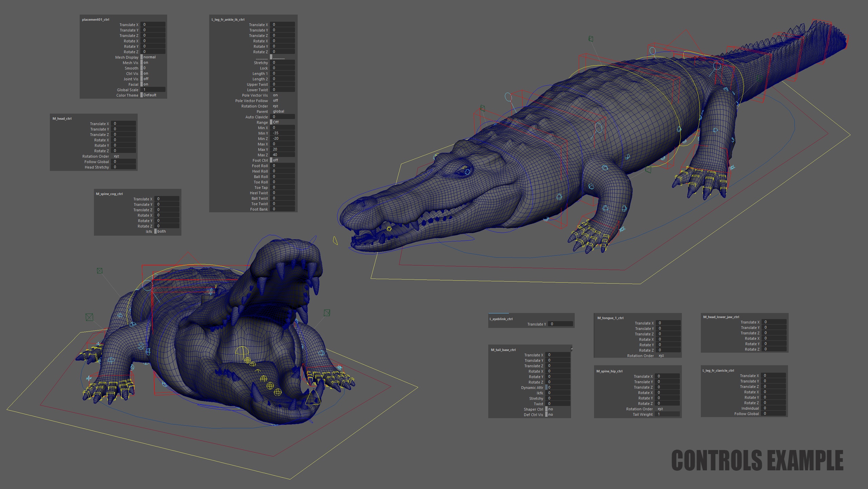Click Rotate X field in M_head_lower_jaw_ctrl
Viewport: 868px width, 489px height.
click(774, 338)
